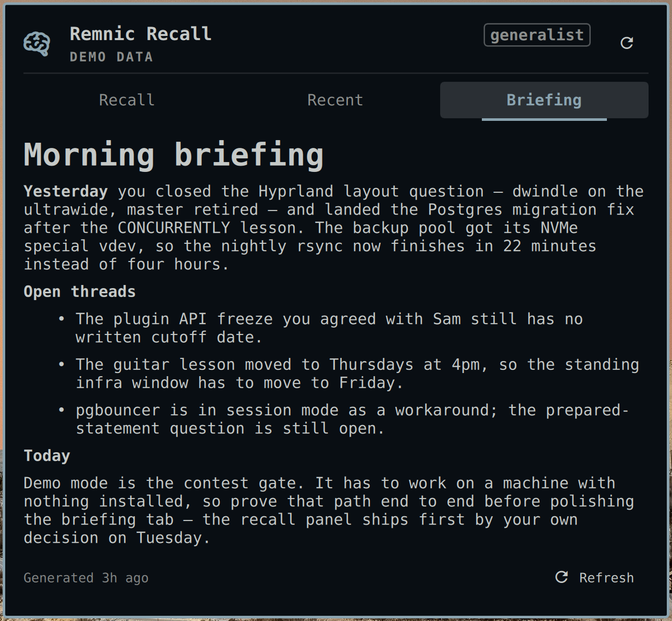Switch to the Recall tab
The height and width of the screenshot is (621, 672).
(x=127, y=100)
